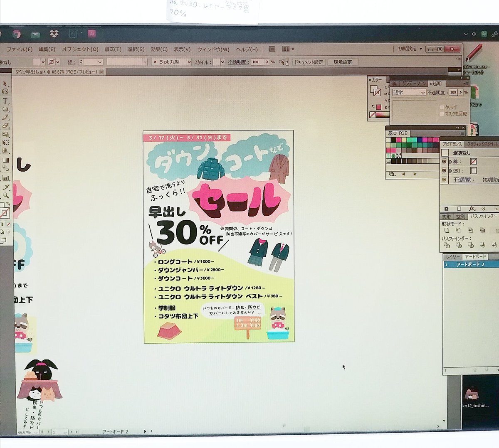This screenshot has width=499, height=448.
Task: Click the stroke none swatch in Appearance
Action: point(474,162)
